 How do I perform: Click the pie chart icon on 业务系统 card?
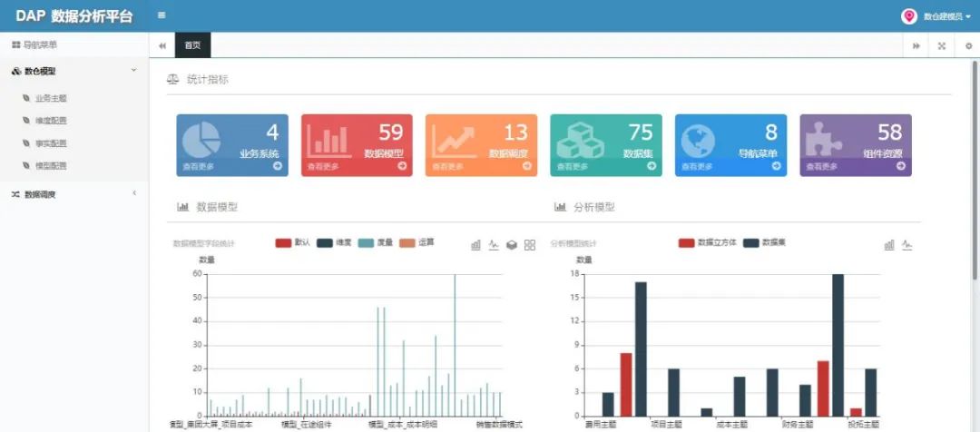201,140
